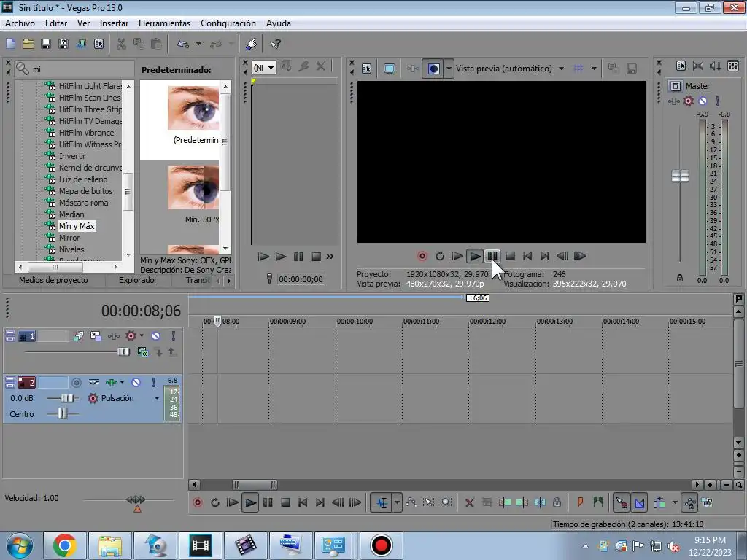Click Play in the trimmer window
The height and width of the screenshot is (560, 747).
(281, 257)
